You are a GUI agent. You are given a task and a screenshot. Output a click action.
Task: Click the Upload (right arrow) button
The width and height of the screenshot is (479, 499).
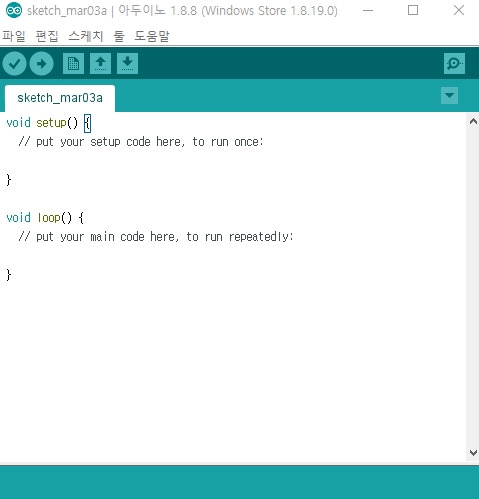pos(41,63)
